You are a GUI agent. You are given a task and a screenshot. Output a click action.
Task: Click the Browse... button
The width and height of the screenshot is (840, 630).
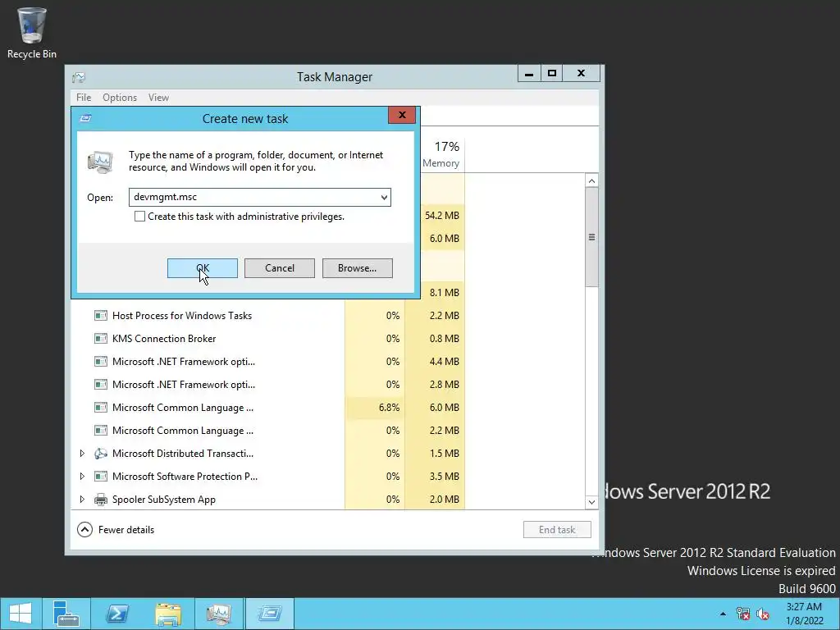tap(358, 268)
